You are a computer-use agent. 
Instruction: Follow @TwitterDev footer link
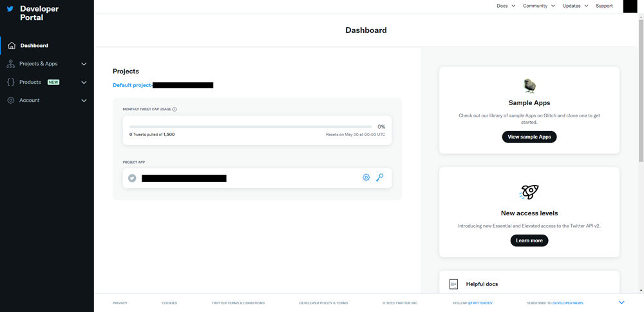tap(473, 303)
